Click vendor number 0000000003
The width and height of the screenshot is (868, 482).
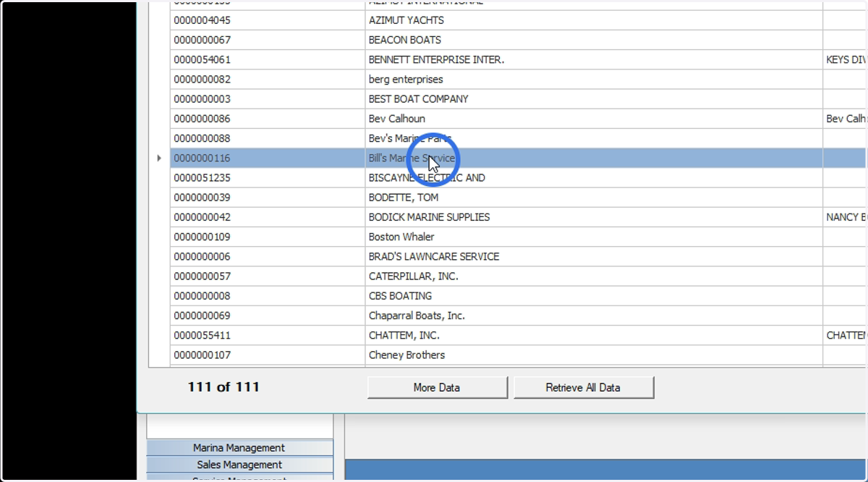(x=202, y=98)
